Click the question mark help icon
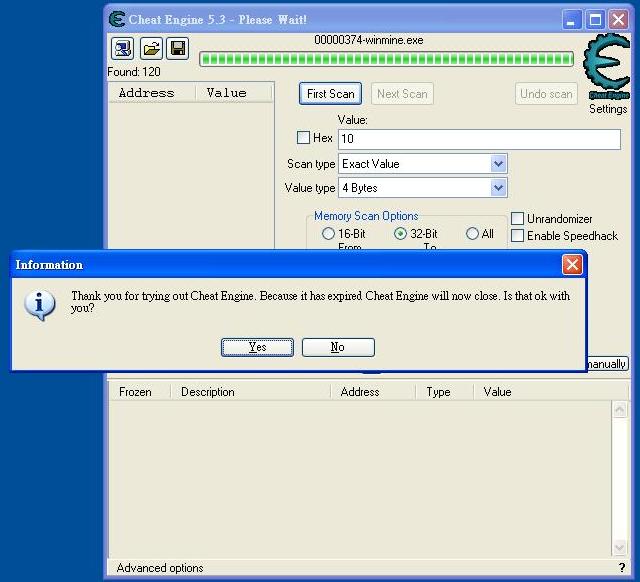The width and height of the screenshot is (640, 582). [x=622, y=568]
